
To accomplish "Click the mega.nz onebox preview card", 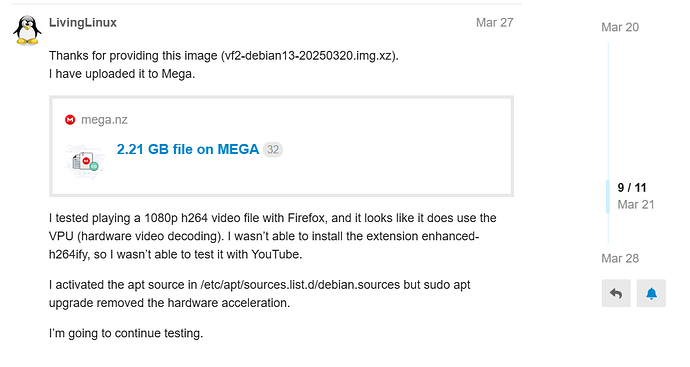I will point(282,146).
